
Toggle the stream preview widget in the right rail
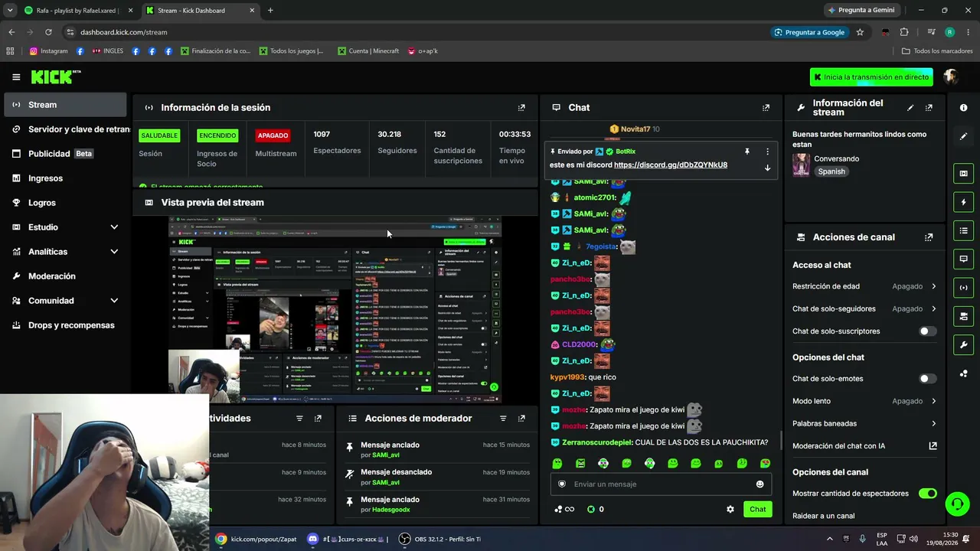(x=963, y=174)
